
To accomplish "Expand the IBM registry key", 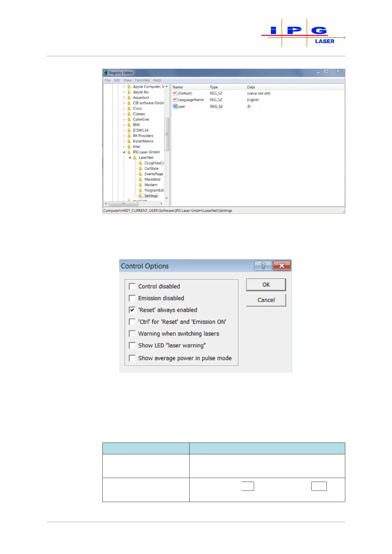I will 124,125.
